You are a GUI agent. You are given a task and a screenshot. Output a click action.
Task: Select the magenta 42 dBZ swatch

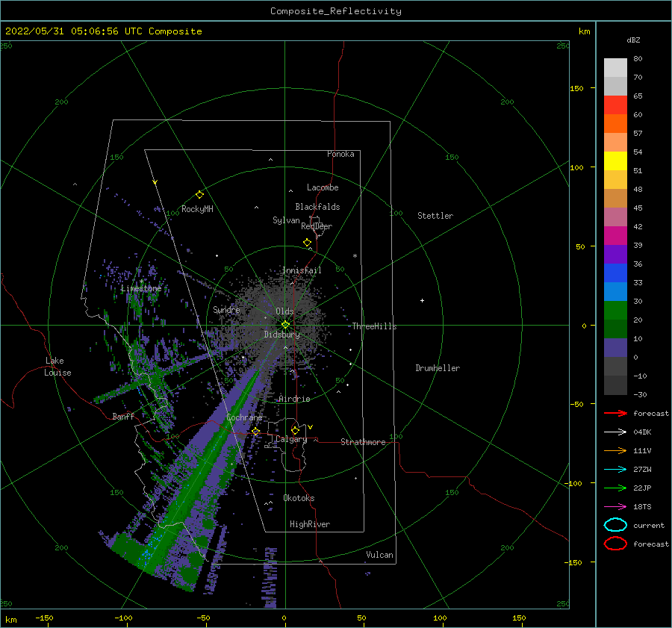coord(615,236)
